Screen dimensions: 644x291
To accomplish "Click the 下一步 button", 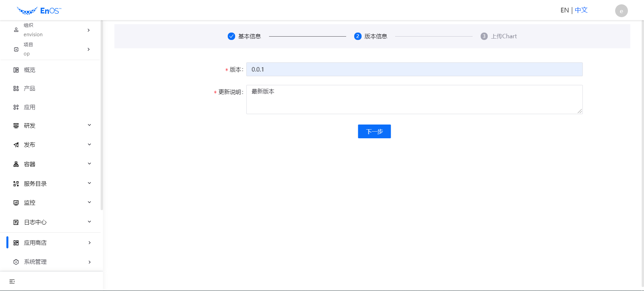I will [x=374, y=132].
